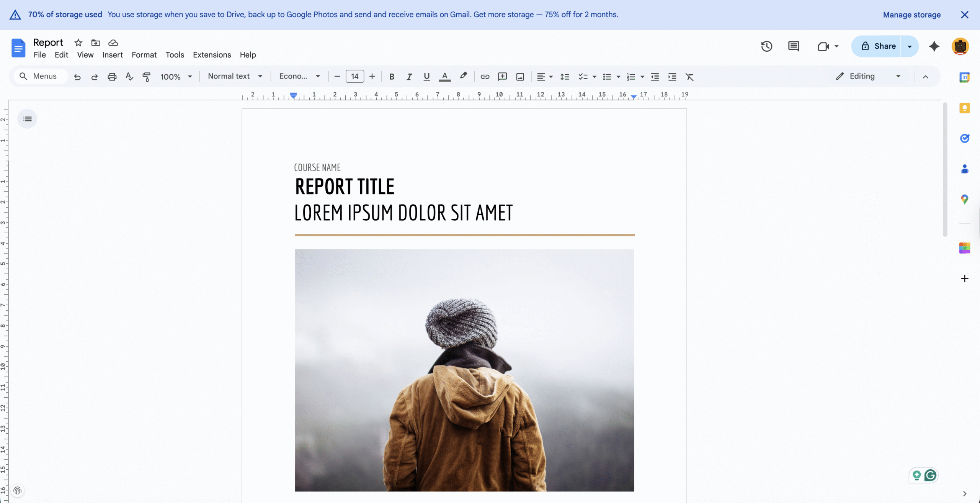Open the Normal text styles dropdown
The image size is (980, 503).
[235, 76]
